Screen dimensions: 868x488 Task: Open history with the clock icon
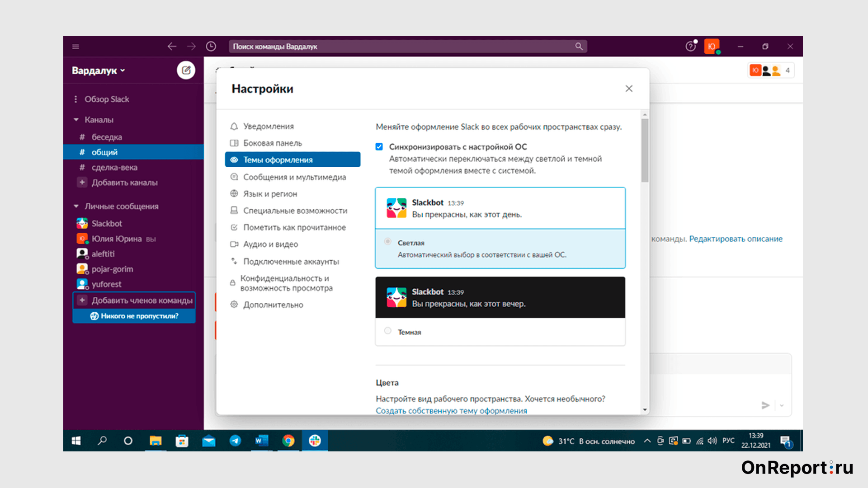[x=211, y=47]
